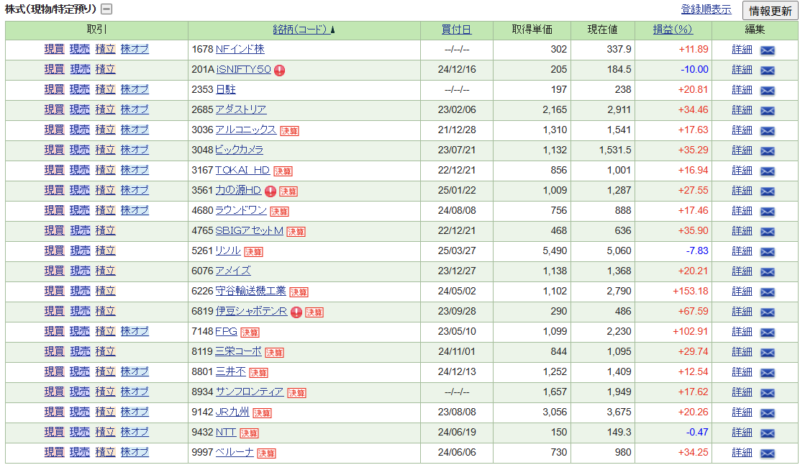Open 詳細 for サンフロンティア

(742, 392)
